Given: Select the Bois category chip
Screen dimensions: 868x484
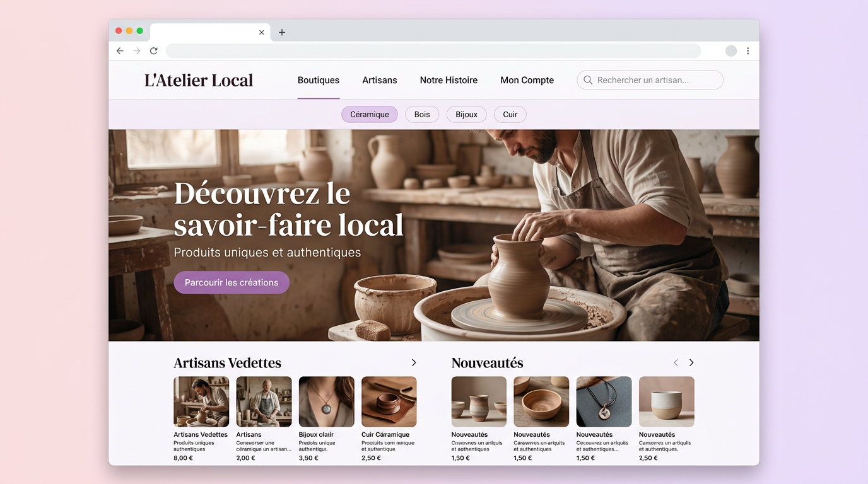Looking at the screenshot, I should point(422,114).
